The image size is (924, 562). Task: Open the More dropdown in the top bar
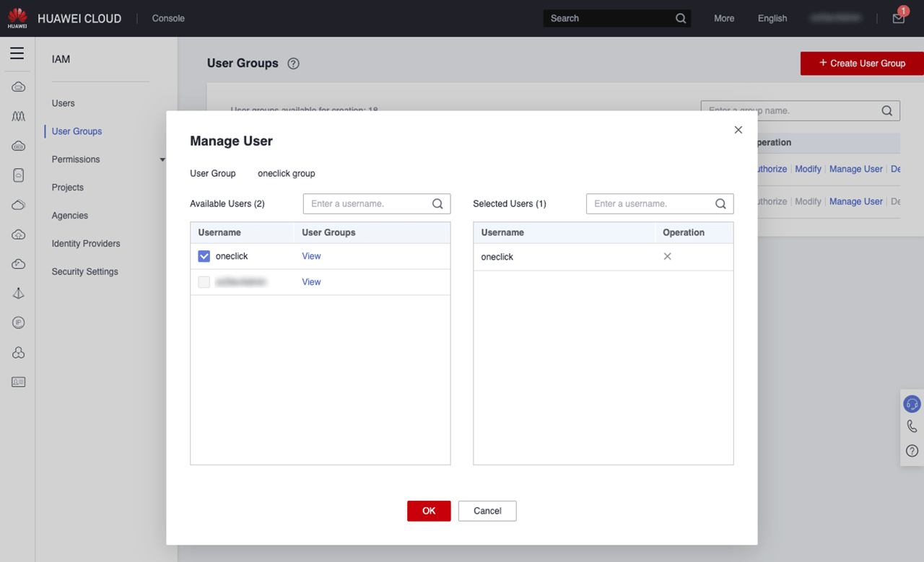pos(724,19)
